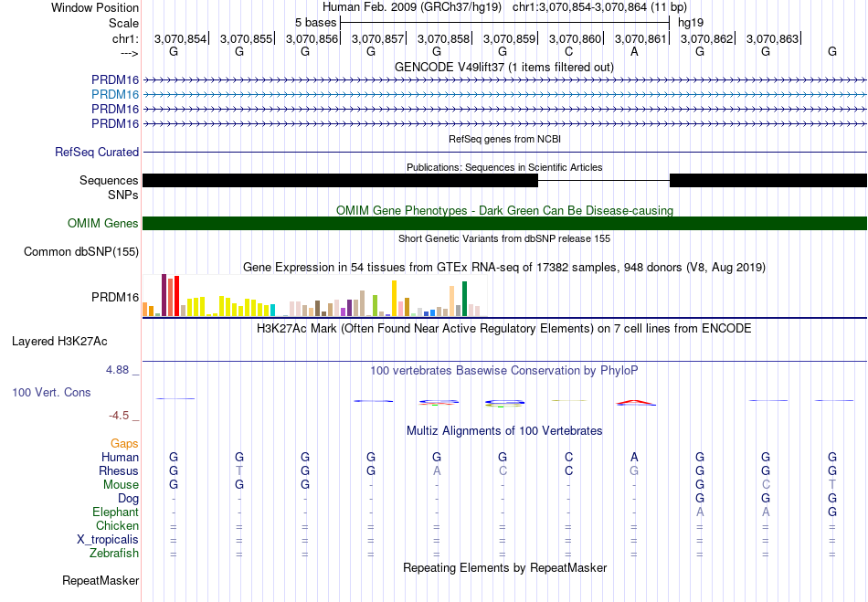Select the Scale label
Screen dimensions: 868x602
click(123, 23)
